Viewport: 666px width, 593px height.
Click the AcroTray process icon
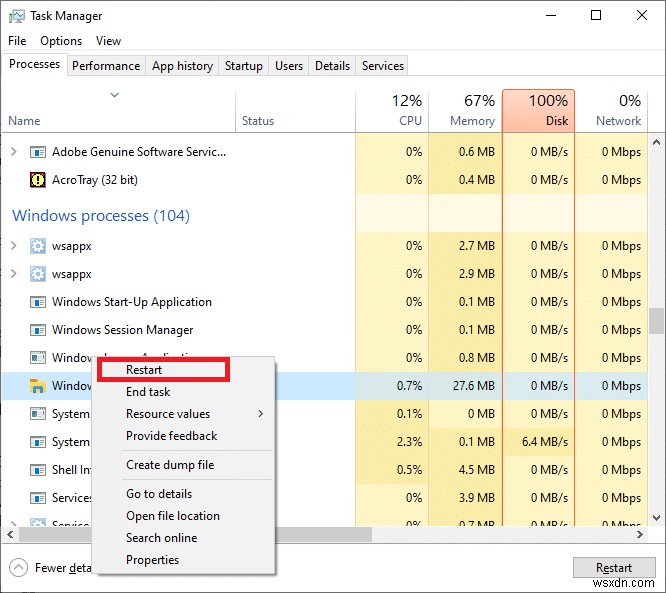[x=38, y=180]
